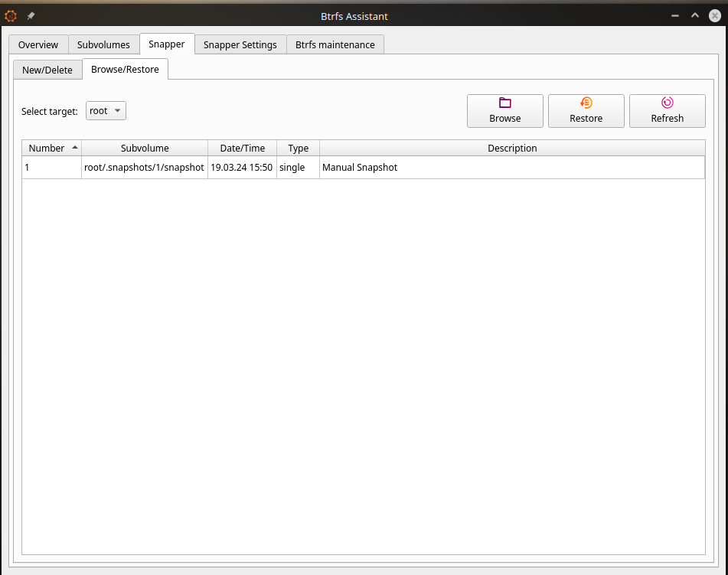This screenshot has height=575, width=728.
Task: Minimize the Btrfs Assistant window
Action: 675,15
